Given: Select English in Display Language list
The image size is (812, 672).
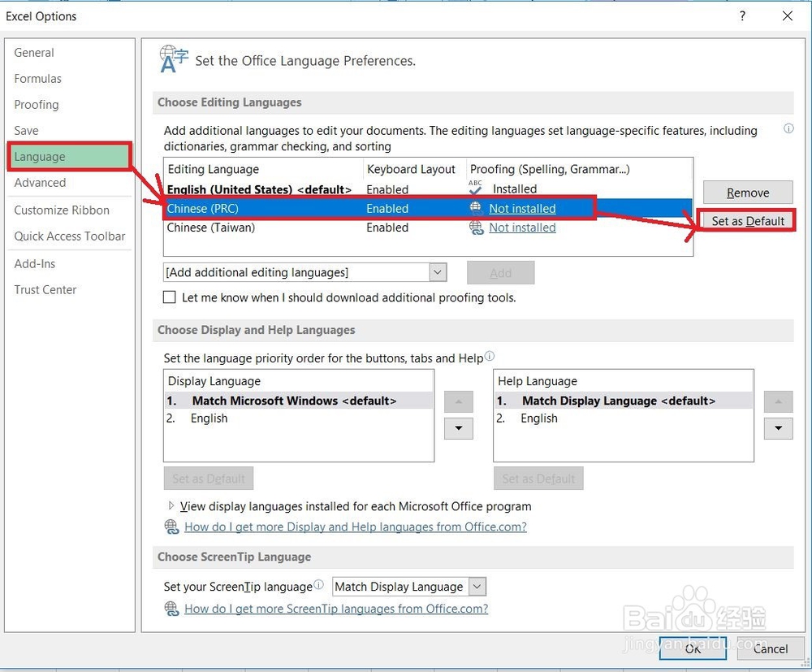Looking at the screenshot, I should [298, 418].
